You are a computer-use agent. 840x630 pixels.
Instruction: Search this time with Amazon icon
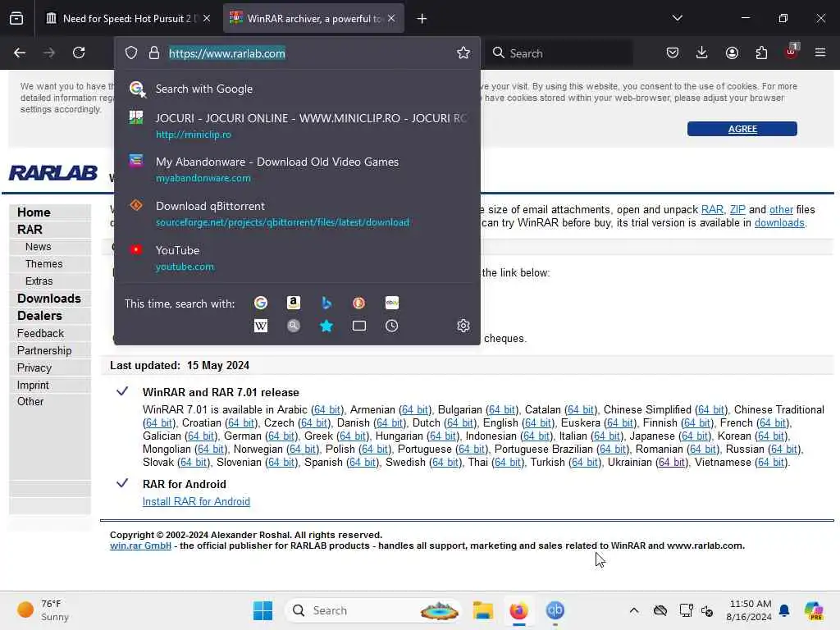pos(293,303)
